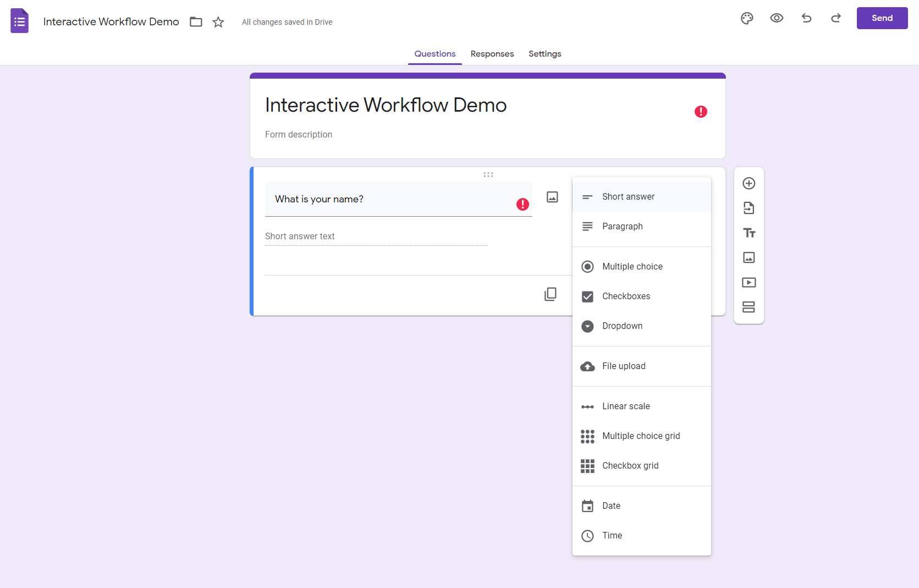Choose Multiple choice question type
Image resolution: width=919 pixels, height=588 pixels.
pyautogui.click(x=632, y=267)
